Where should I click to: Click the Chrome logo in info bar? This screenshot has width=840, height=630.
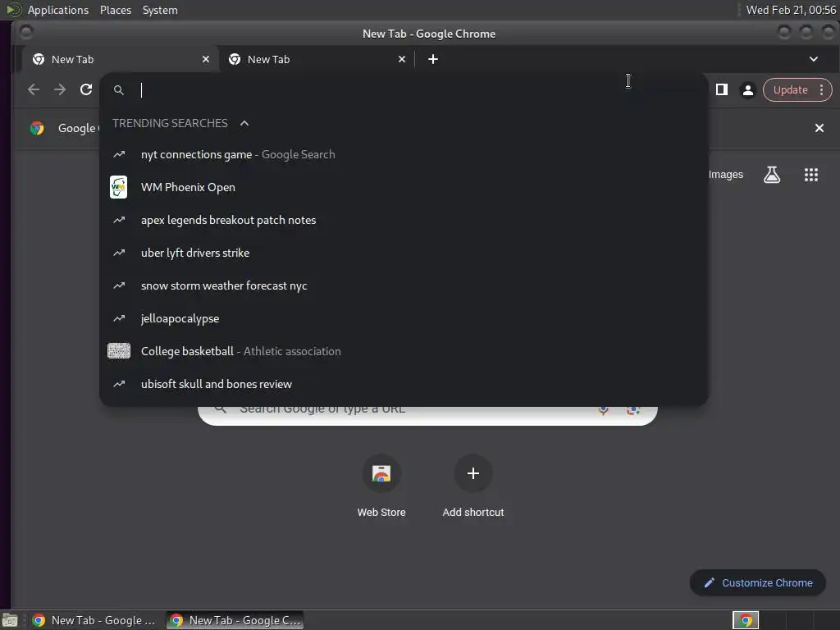(x=37, y=128)
